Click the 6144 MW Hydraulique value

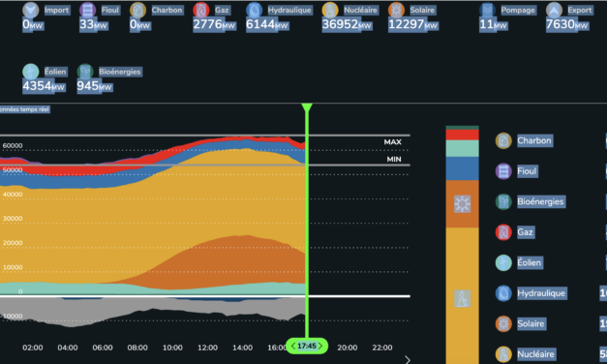[267, 24]
